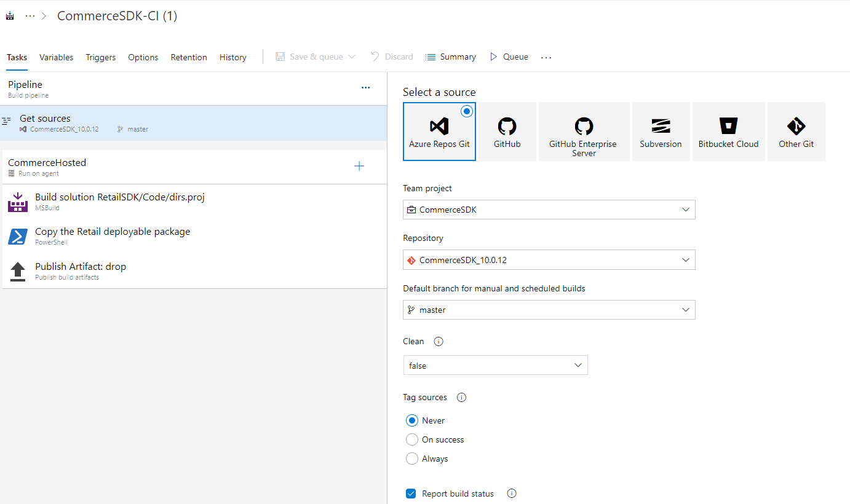Switch to the Triggers tab

(x=101, y=57)
